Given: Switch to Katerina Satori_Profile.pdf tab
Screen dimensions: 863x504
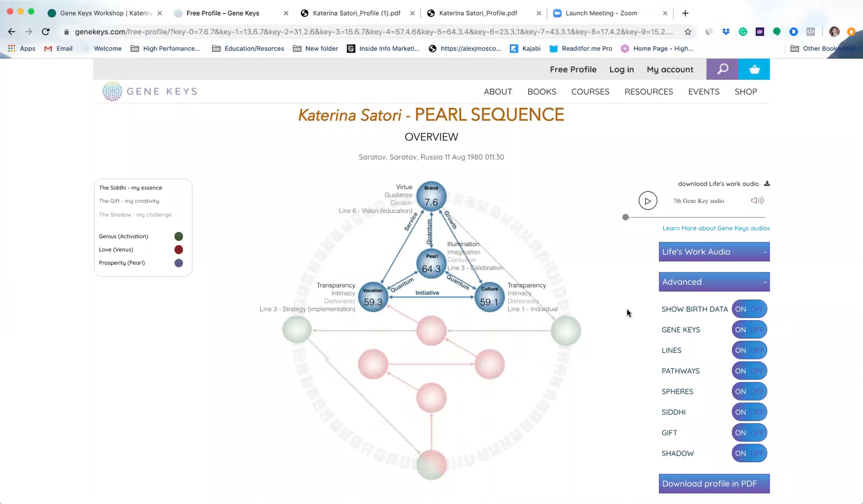Looking at the screenshot, I should click(x=478, y=13).
